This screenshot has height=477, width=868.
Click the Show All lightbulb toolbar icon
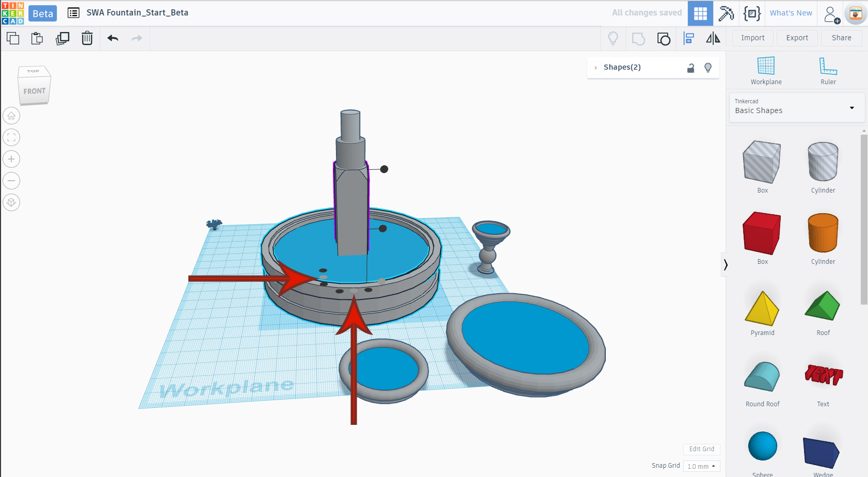(613, 38)
